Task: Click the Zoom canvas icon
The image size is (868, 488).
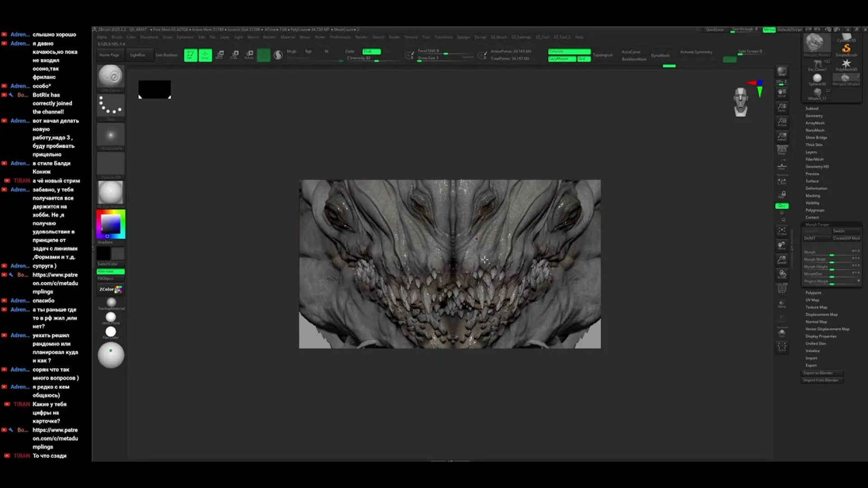Action: [x=782, y=108]
